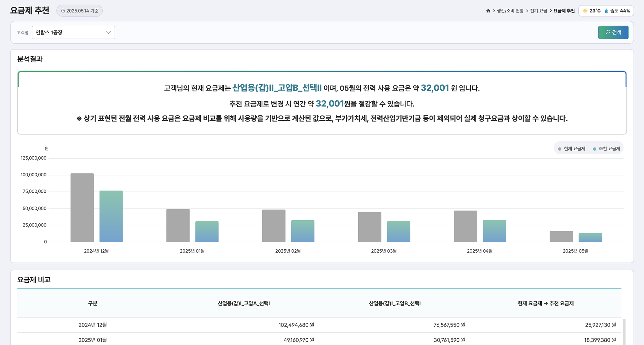Click the gradient bar for 2024년 12월 추천 요금제
The width and height of the screenshot is (644, 345).
pos(111,216)
